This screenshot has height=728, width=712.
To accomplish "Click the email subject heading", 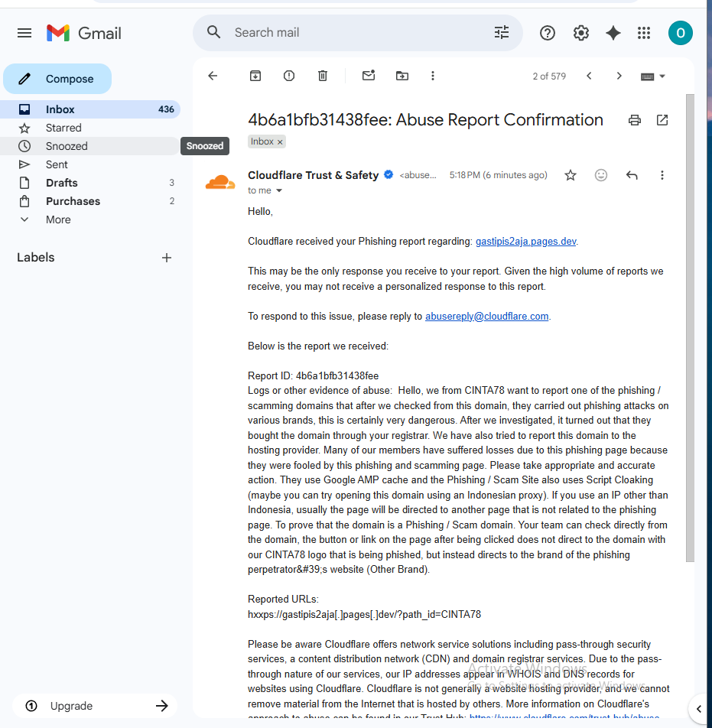I will tap(425, 120).
